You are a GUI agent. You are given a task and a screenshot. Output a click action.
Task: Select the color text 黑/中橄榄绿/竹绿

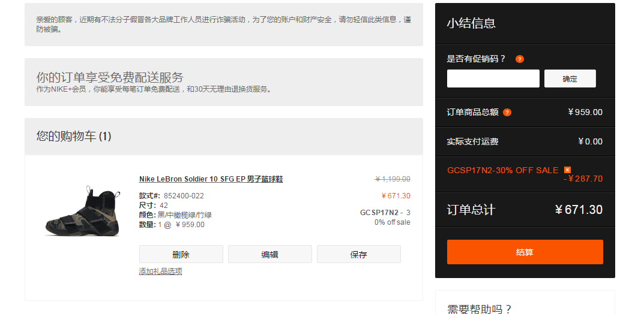(184, 215)
